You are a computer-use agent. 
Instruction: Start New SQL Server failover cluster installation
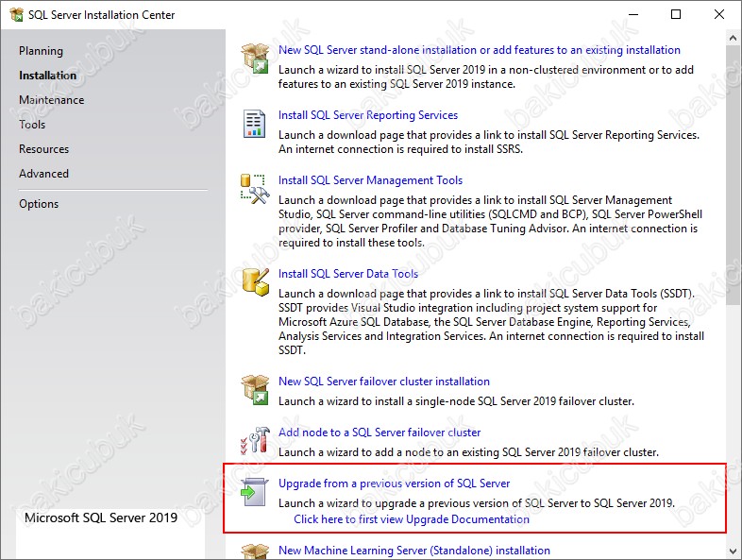point(384,382)
